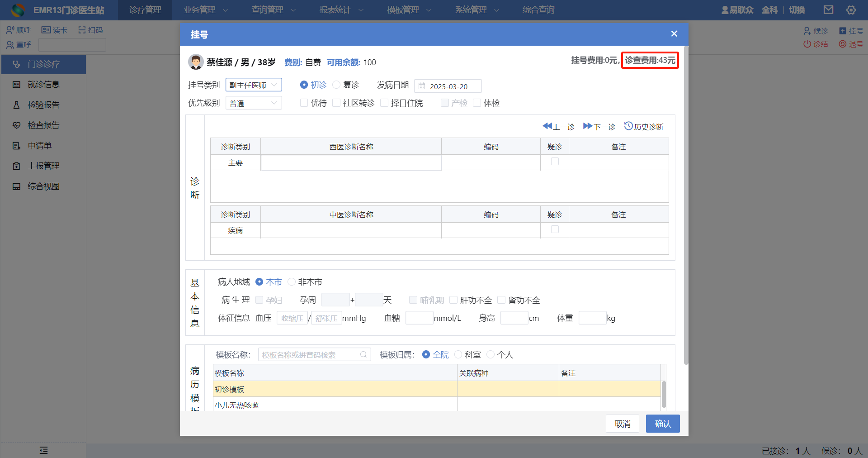
Task: Click the search icon in template name box
Action: (363, 355)
